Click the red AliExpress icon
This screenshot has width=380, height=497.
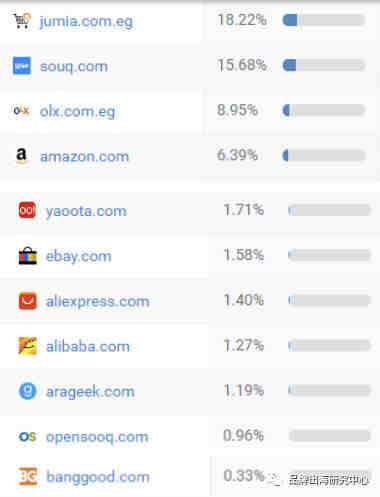[x=28, y=301]
